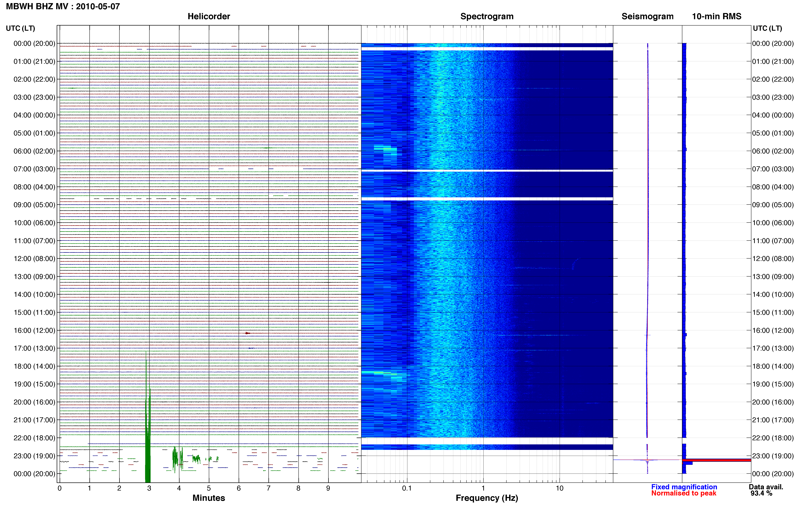Image resolution: width=812 pixels, height=508 pixels.
Task: Click spectrogram frequency tick label '1'
Action: coord(483,488)
